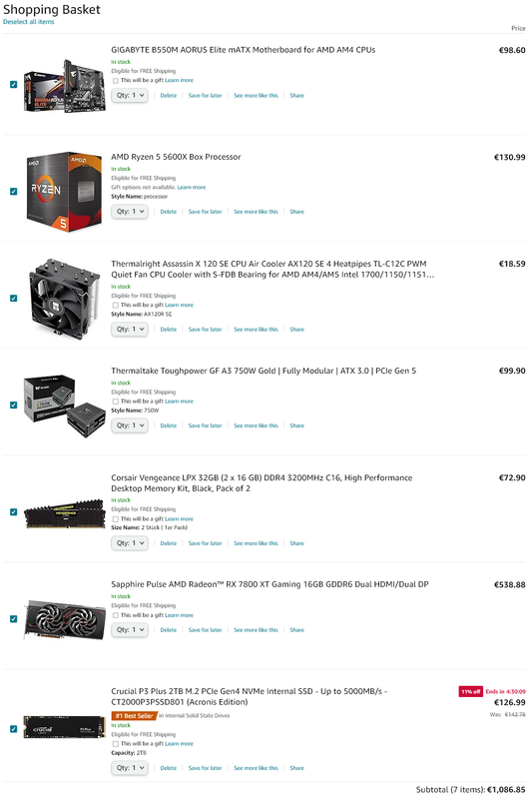Expand the Qty selector for Crucial SSD
The height and width of the screenshot is (799, 532).
click(x=130, y=768)
